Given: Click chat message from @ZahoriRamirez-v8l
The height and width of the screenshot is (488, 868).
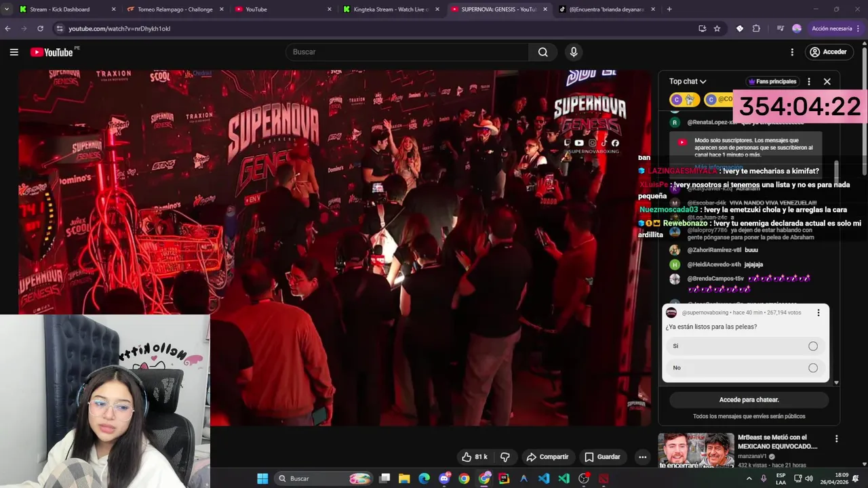Looking at the screenshot, I should tap(713, 250).
